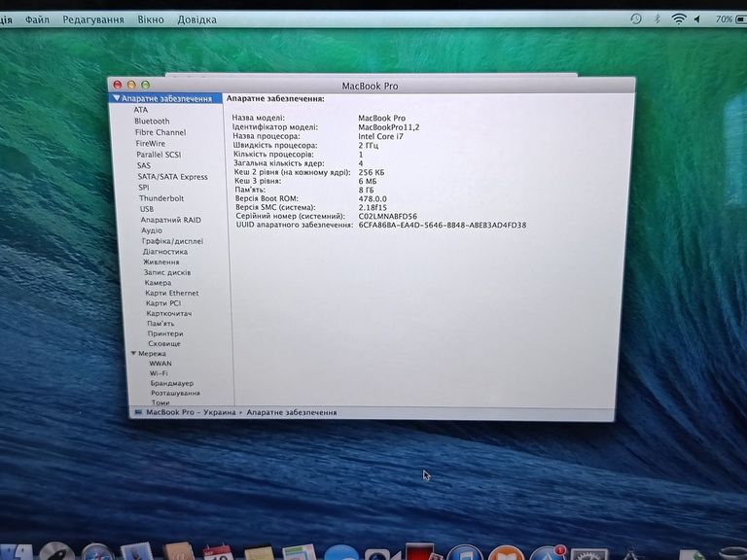Select Графіка/дисплеї item
This screenshot has width=747, height=560.
tap(172, 241)
